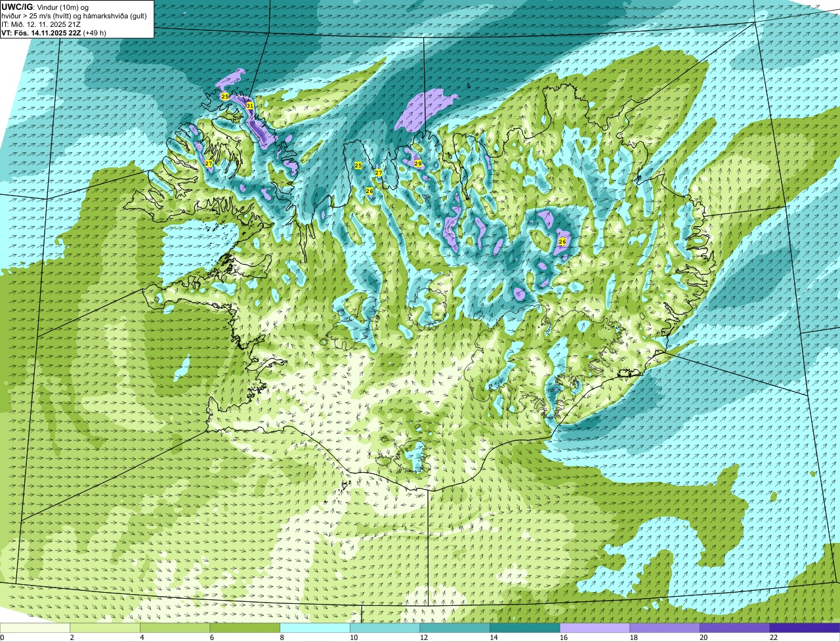Viewport: 840px width, 642px height.
Task: Click the legend scale value 8
Action: (282, 637)
